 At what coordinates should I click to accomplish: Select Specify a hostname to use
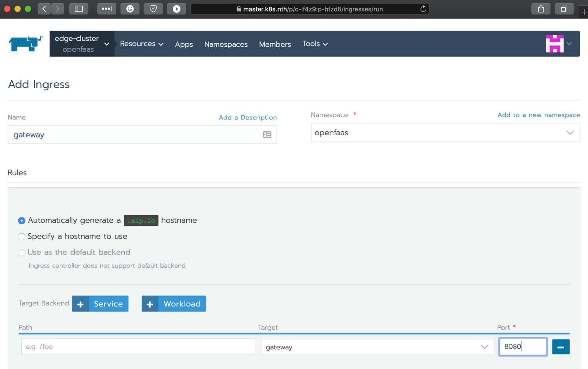click(x=22, y=237)
